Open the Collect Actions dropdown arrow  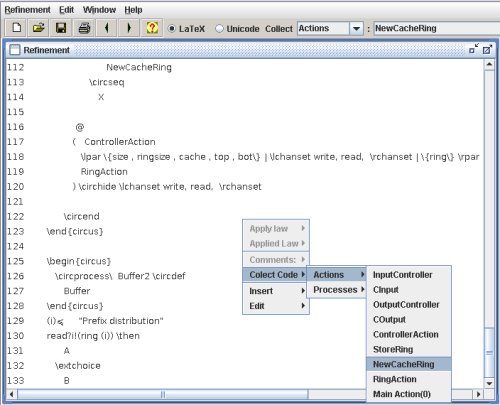click(x=356, y=29)
